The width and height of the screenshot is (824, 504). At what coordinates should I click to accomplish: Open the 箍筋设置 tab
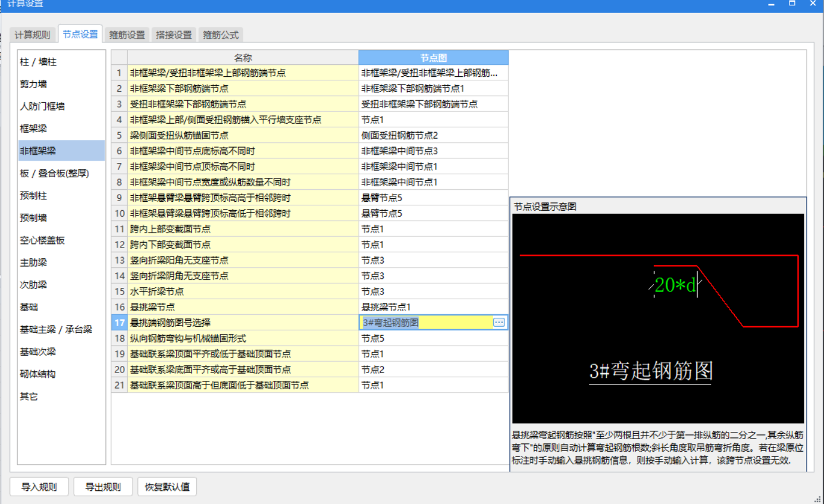(x=127, y=35)
